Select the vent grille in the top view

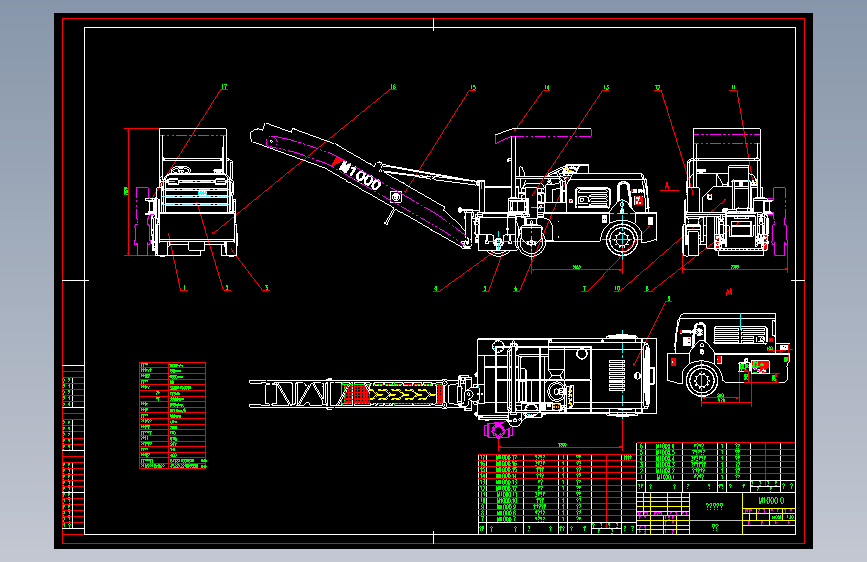617,375
